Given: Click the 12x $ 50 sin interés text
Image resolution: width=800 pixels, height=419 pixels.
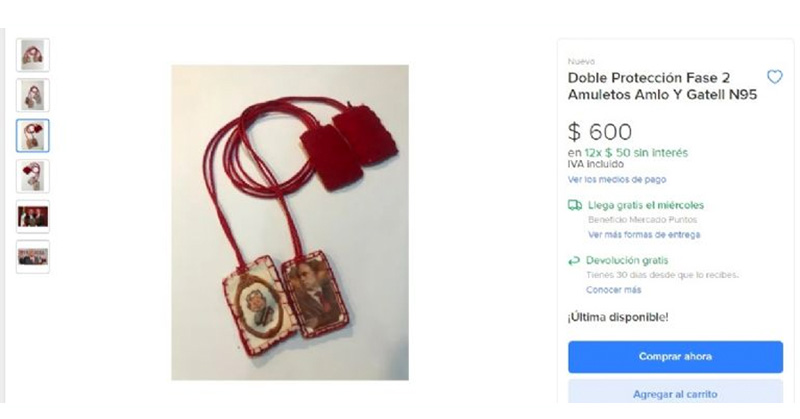Looking at the screenshot, I should [x=636, y=153].
